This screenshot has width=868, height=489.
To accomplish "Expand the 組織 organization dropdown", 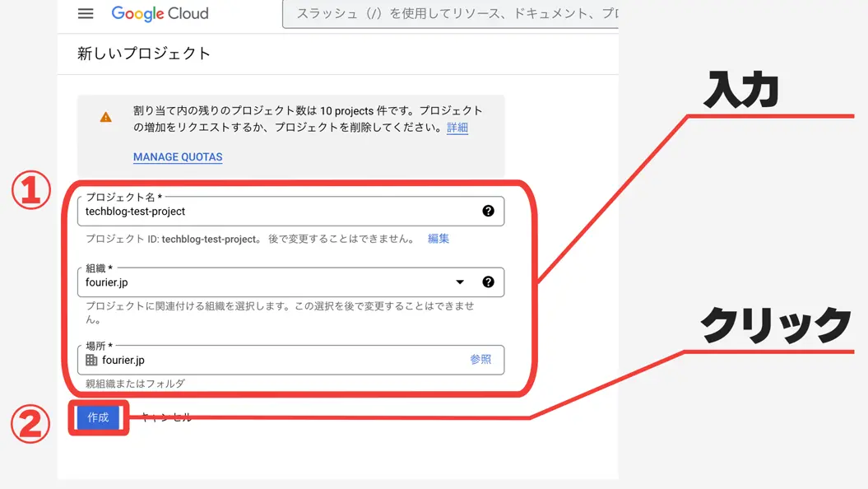I will pos(459,282).
